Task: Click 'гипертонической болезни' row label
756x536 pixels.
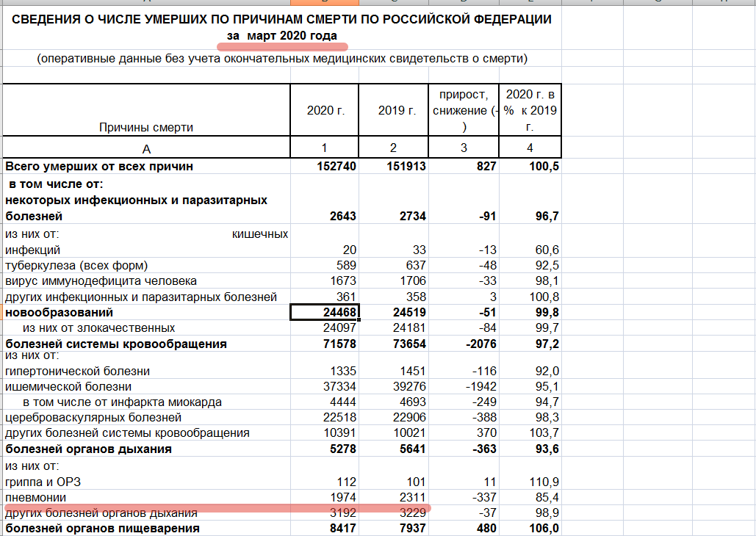Action: pyautogui.click(x=78, y=371)
